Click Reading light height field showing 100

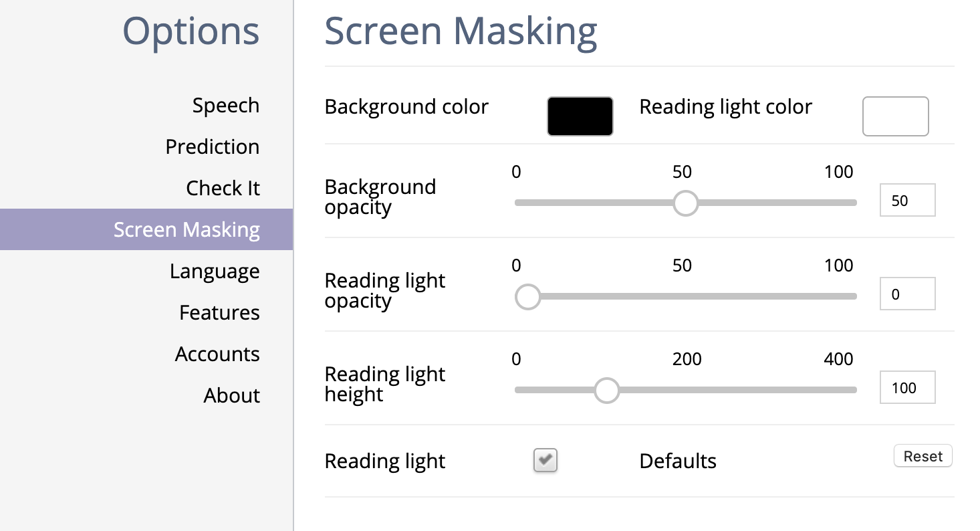[x=906, y=388]
